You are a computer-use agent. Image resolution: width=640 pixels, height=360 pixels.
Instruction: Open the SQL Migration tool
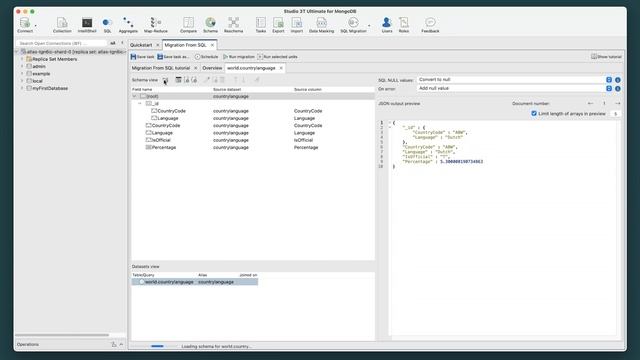coord(353,24)
